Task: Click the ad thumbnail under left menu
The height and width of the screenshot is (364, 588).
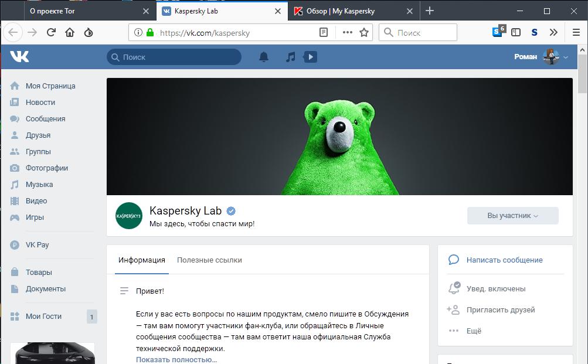Action: click(x=53, y=353)
